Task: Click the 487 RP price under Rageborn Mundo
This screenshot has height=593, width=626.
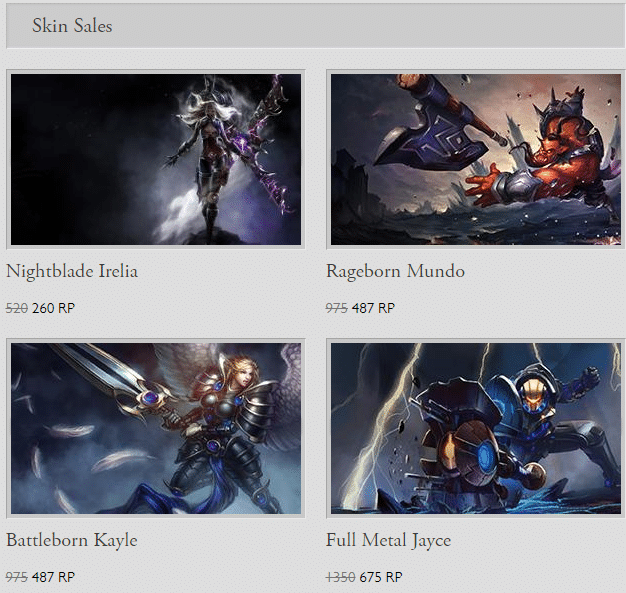Action: click(373, 308)
